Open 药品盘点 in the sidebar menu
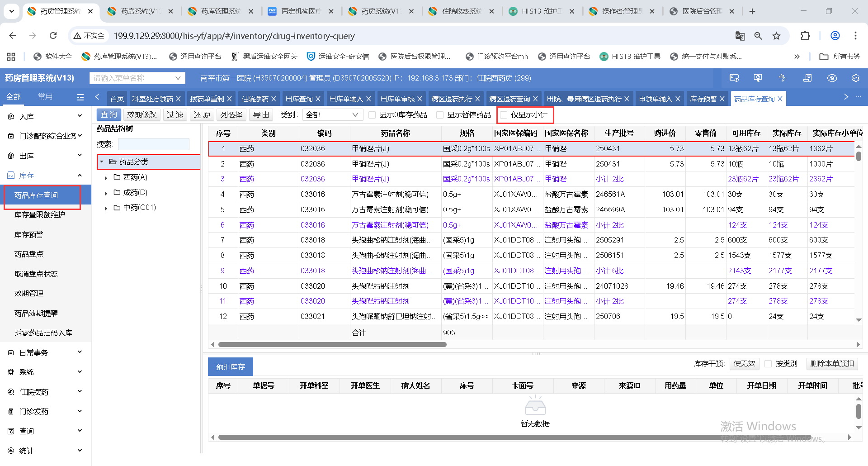 (29, 254)
